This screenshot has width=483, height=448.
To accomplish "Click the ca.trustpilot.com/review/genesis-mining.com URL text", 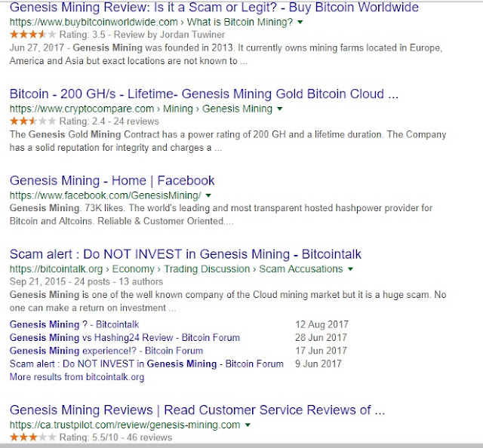I will pyautogui.click(x=125, y=425).
